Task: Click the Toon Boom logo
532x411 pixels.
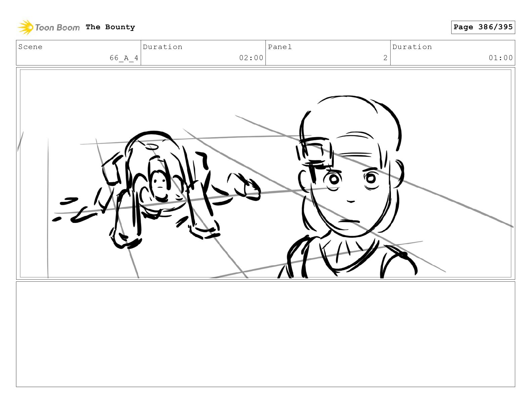Action: (x=49, y=27)
